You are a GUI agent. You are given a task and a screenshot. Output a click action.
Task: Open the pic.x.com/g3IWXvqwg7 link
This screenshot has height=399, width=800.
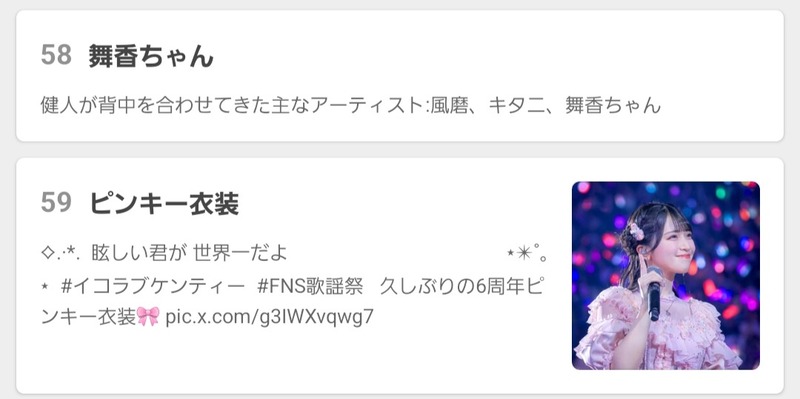pyautogui.click(x=269, y=317)
